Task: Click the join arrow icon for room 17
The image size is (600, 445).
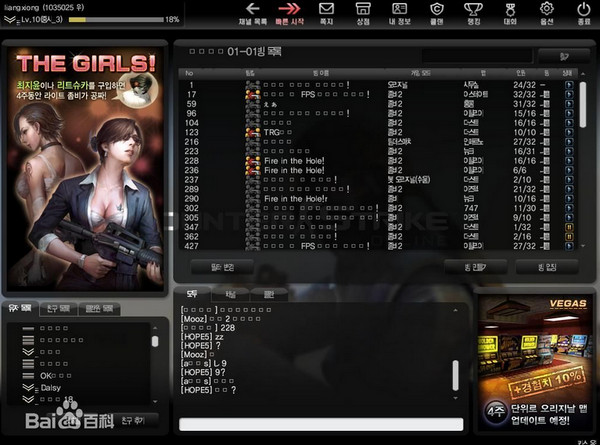Action: pos(569,95)
